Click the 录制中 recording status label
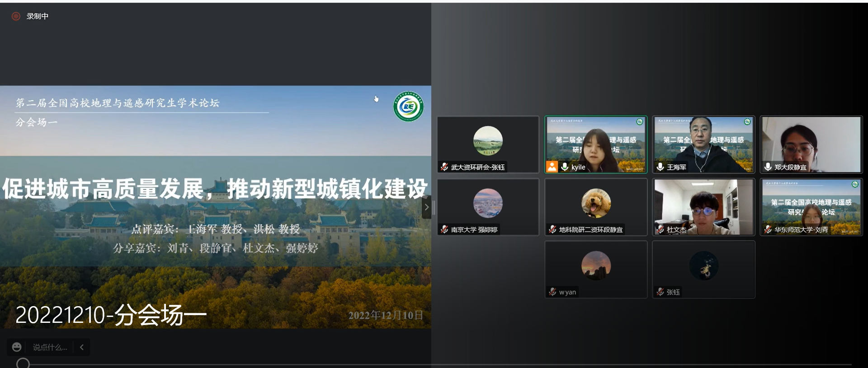The image size is (868, 368). pos(37,16)
